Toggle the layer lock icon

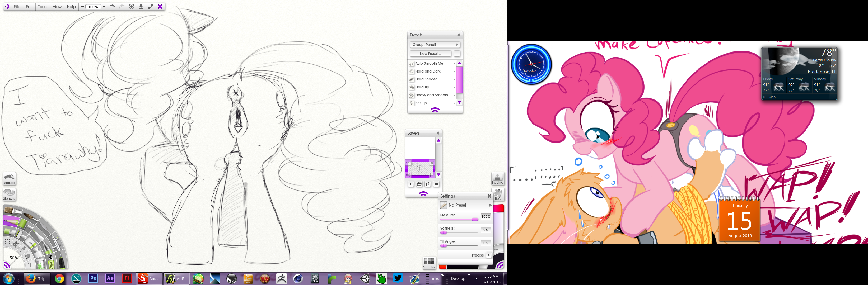432,163
